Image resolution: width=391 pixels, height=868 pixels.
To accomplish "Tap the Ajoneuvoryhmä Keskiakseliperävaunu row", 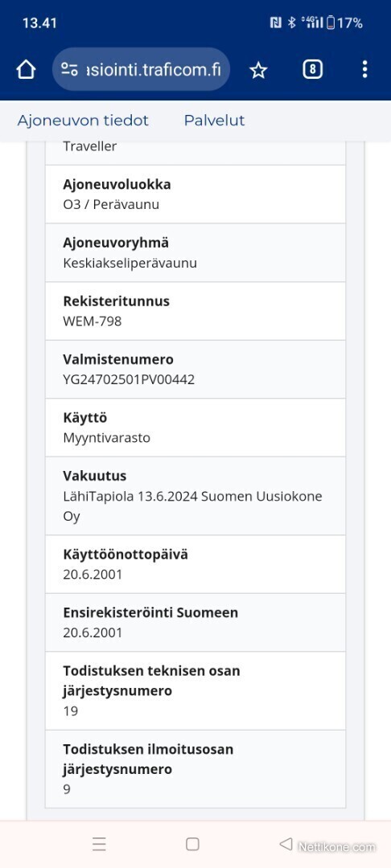I will coord(195,253).
